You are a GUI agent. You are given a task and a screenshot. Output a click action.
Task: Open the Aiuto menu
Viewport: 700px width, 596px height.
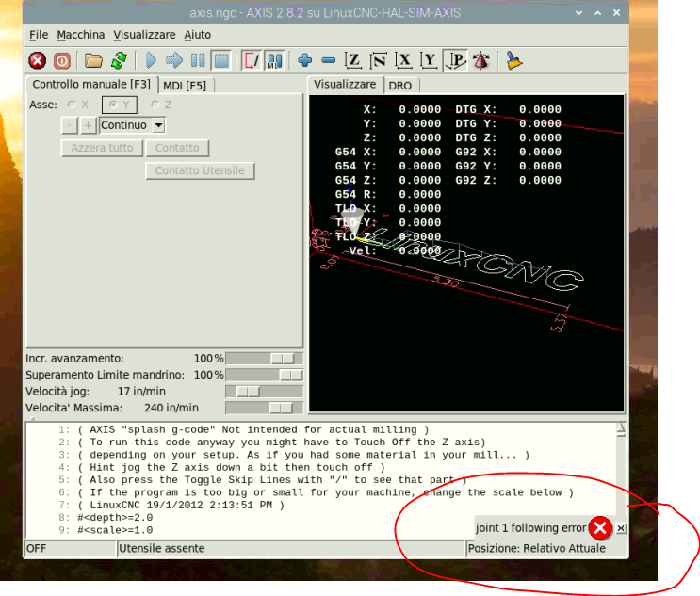click(x=197, y=35)
